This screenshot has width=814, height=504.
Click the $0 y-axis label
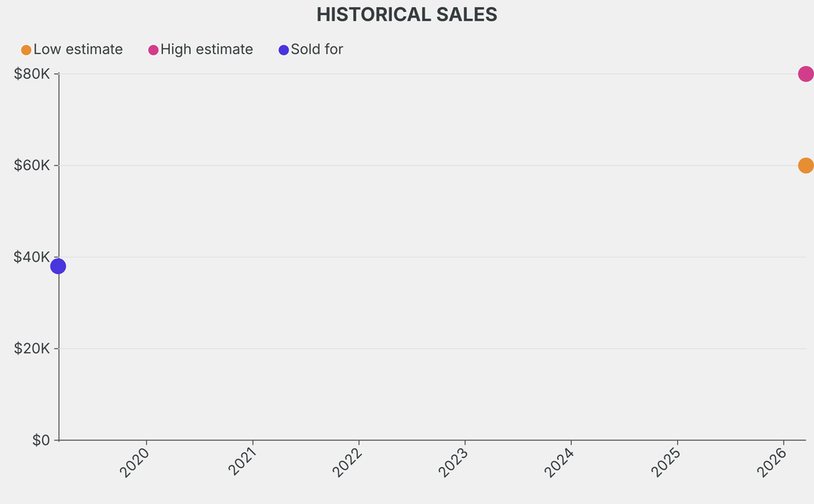(41, 440)
